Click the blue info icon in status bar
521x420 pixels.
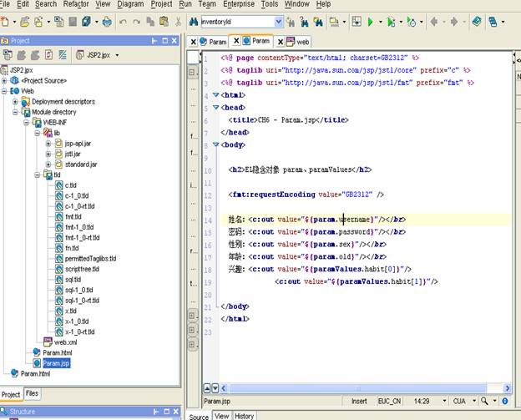tap(505, 401)
